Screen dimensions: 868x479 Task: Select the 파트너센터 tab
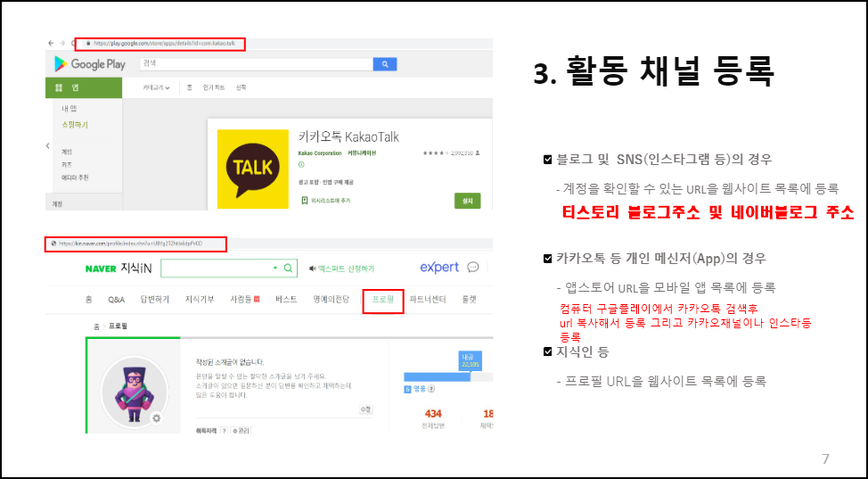tap(428, 300)
